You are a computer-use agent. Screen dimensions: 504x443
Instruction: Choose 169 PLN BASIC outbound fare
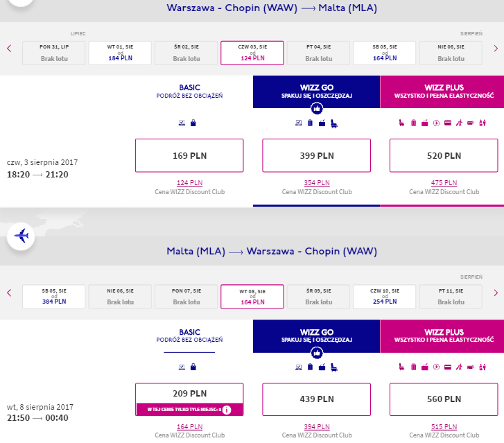click(189, 155)
